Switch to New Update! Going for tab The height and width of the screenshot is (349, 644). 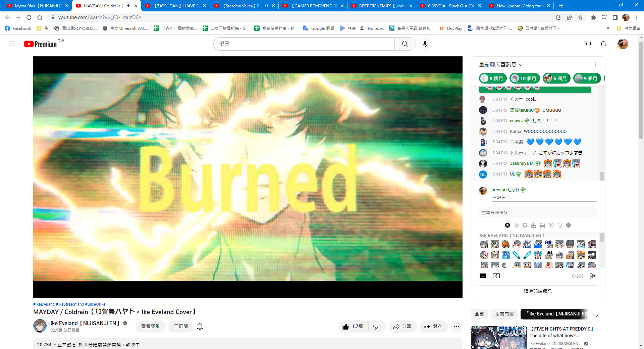(x=519, y=6)
